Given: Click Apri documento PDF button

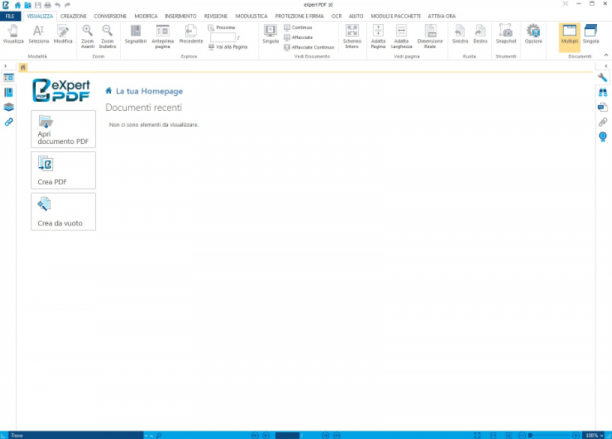Looking at the screenshot, I should point(63,129).
